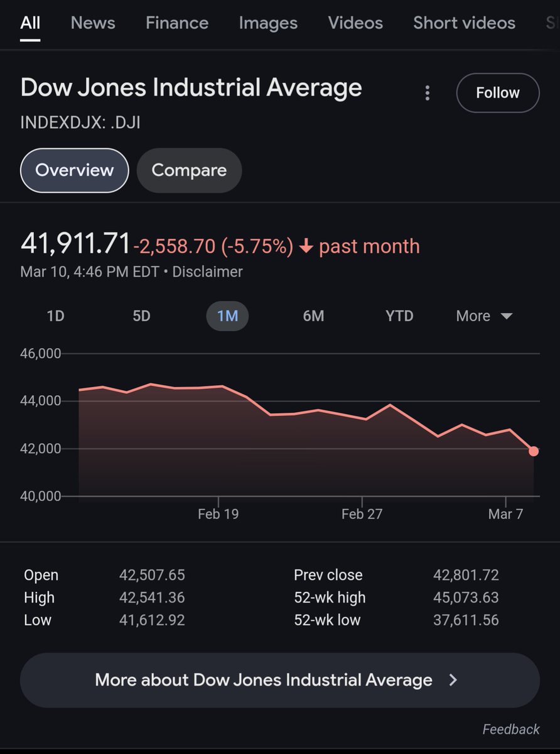Click the current price dot on chart

(x=534, y=451)
